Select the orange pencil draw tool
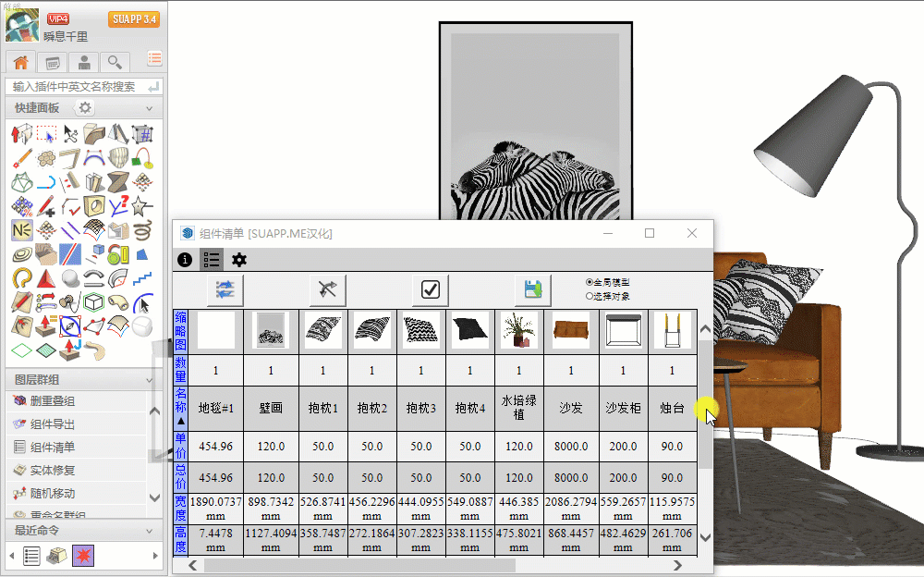The height and width of the screenshot is (577, 924). (22, 158)
